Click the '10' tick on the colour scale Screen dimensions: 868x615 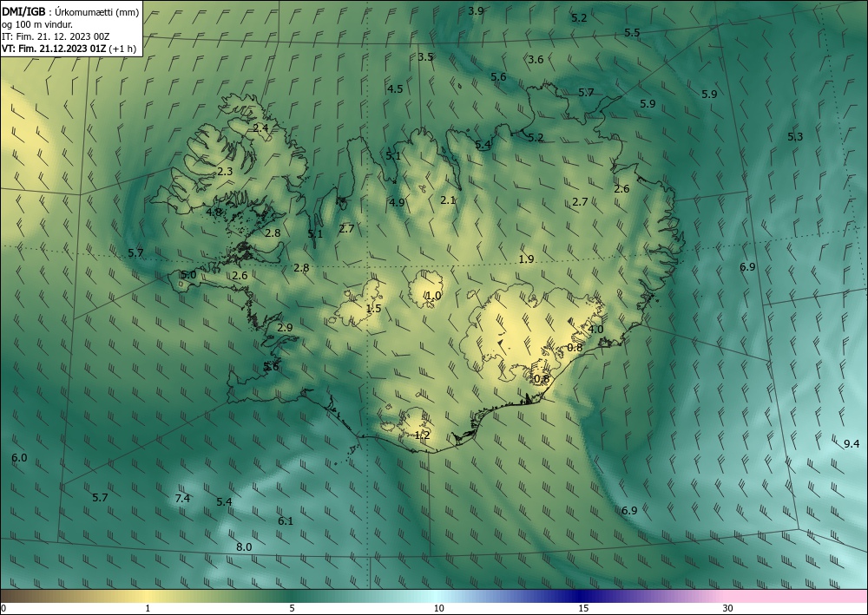(438, 608)
